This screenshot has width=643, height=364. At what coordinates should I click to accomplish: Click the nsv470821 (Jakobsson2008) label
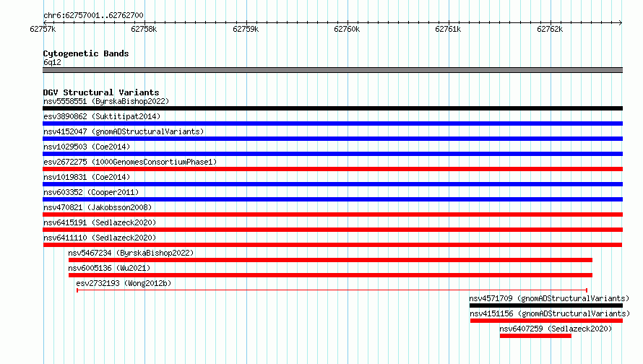tap(98, 207)
